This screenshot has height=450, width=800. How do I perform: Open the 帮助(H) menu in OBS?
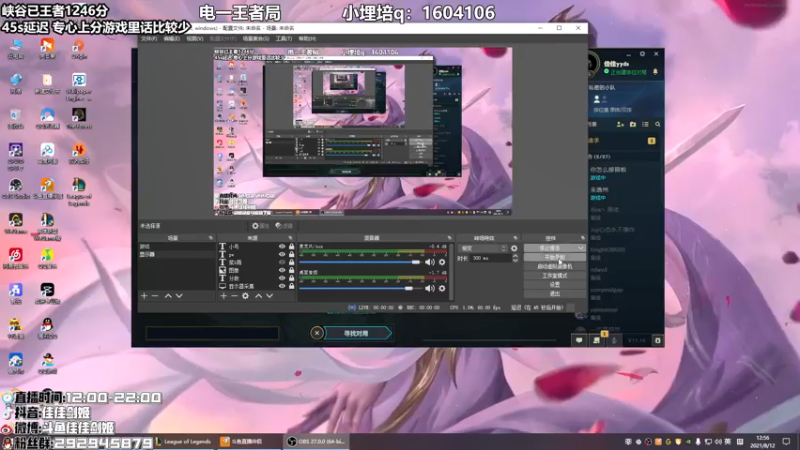click(307, 39)
